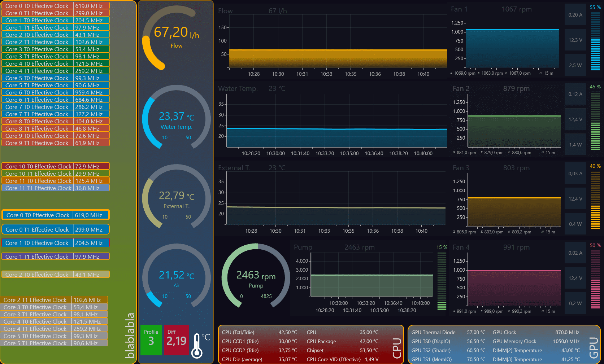Click CPU Package 42,00 °C reading
The height and width of the screenshot is (364, 604).
point(343,341)
